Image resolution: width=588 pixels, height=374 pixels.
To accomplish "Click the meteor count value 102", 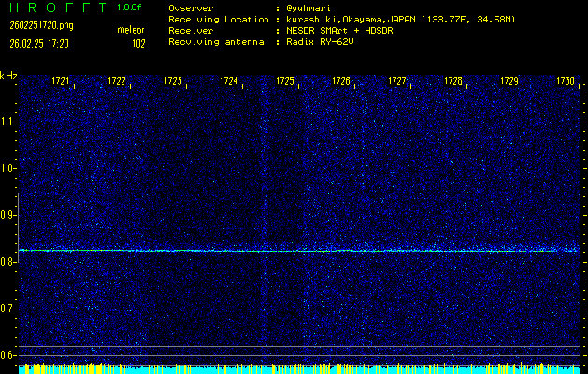I will [138, 43].
